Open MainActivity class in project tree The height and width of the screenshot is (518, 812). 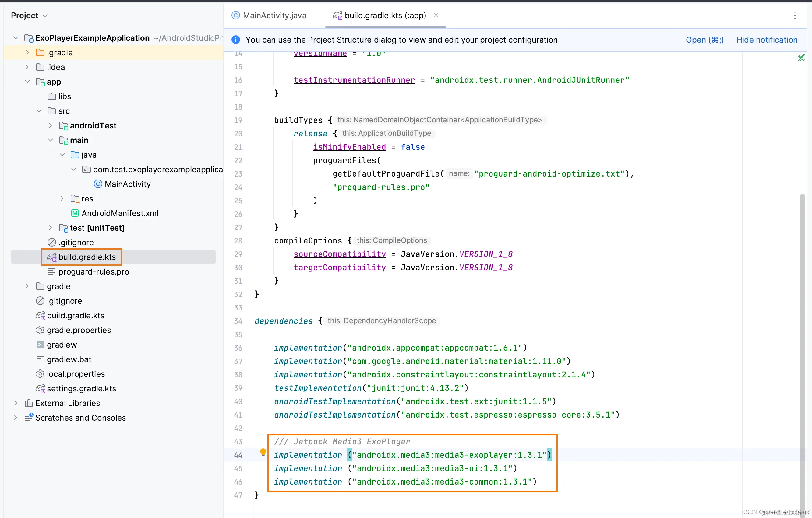click(127, 184)
